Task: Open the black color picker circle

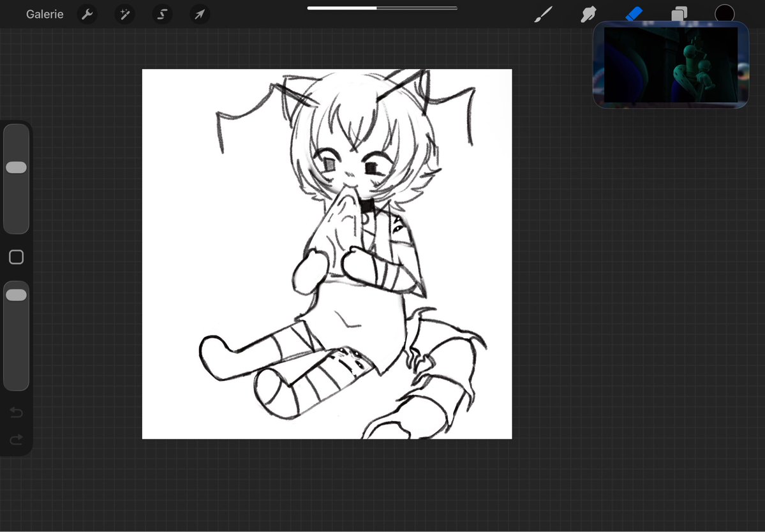Action: click(x=725, y=13)
